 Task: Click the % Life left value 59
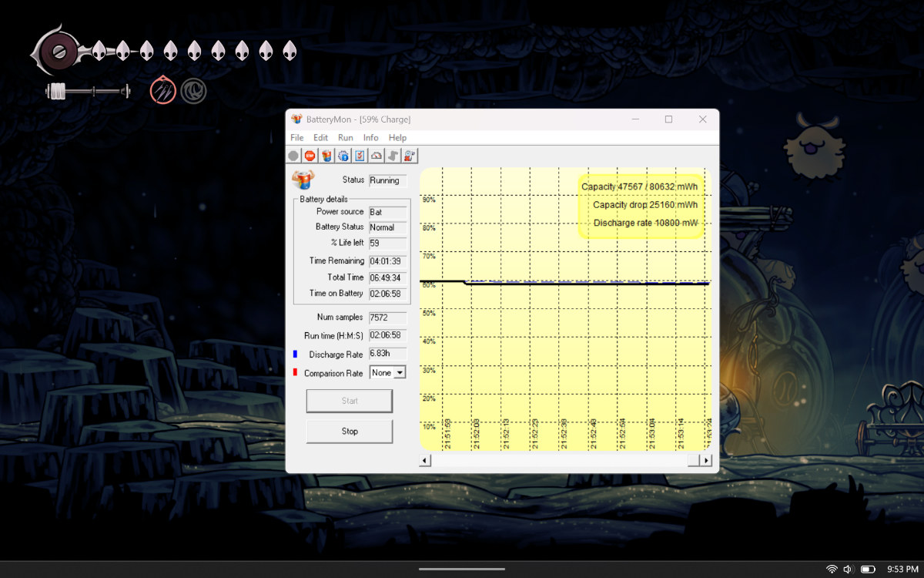388,243
